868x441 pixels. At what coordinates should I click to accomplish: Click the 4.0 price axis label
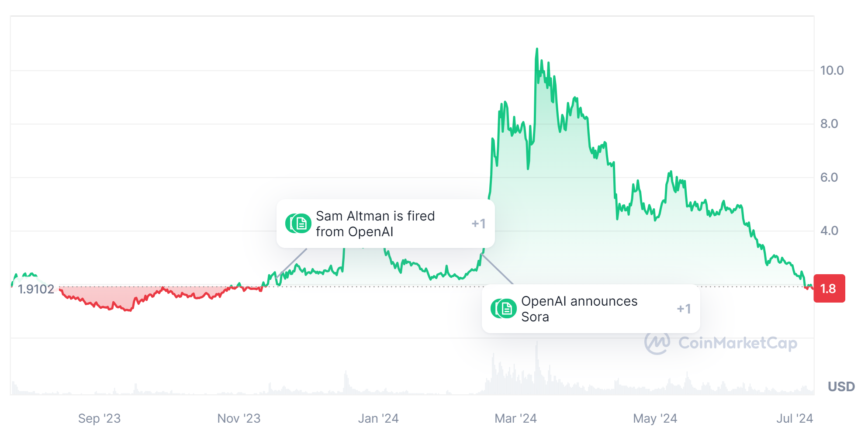pyautogui.click(x=829, y=231)
